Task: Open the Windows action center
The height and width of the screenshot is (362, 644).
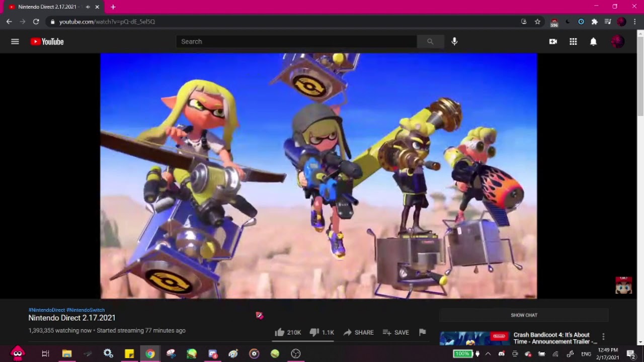Action: pyautogui.click(x=630, y=354)
